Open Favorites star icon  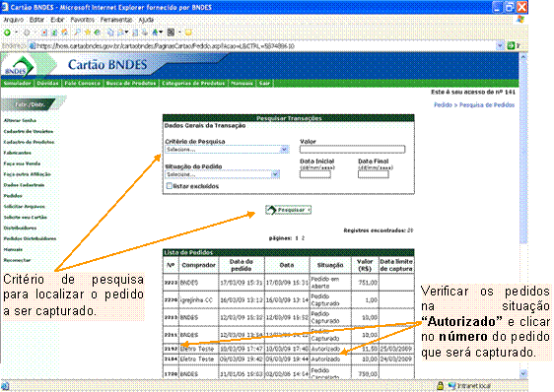click(x=88, y=33)
